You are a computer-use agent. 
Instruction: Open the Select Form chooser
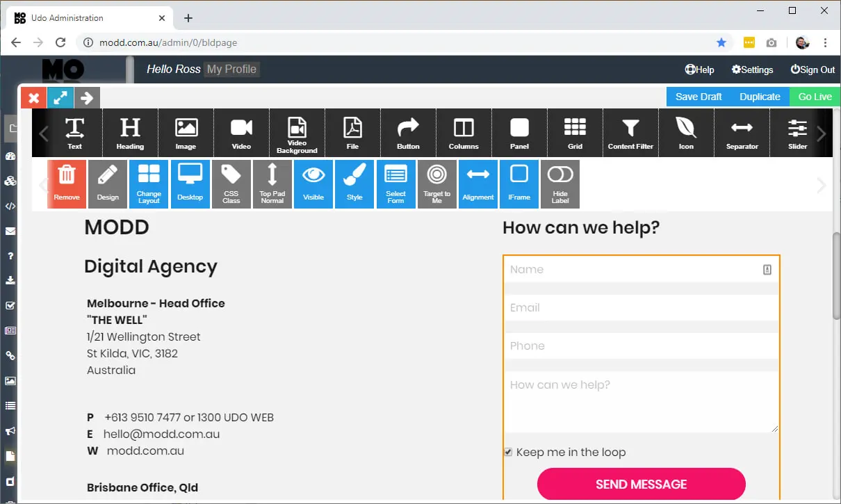pyautogui.click(x=395, y=184)
